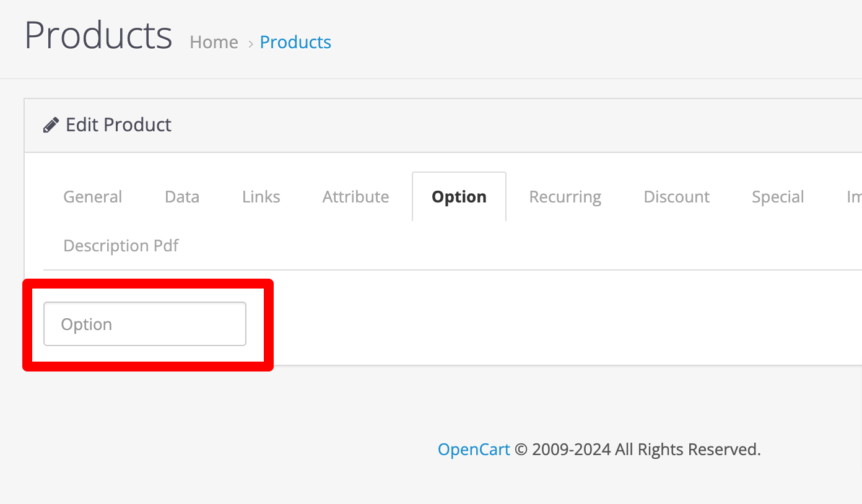Switch to the Description Pdf tab
Image resolution: width=862 pixels, height=504 pixels.
pyautogui.click(x=121, y=246)
